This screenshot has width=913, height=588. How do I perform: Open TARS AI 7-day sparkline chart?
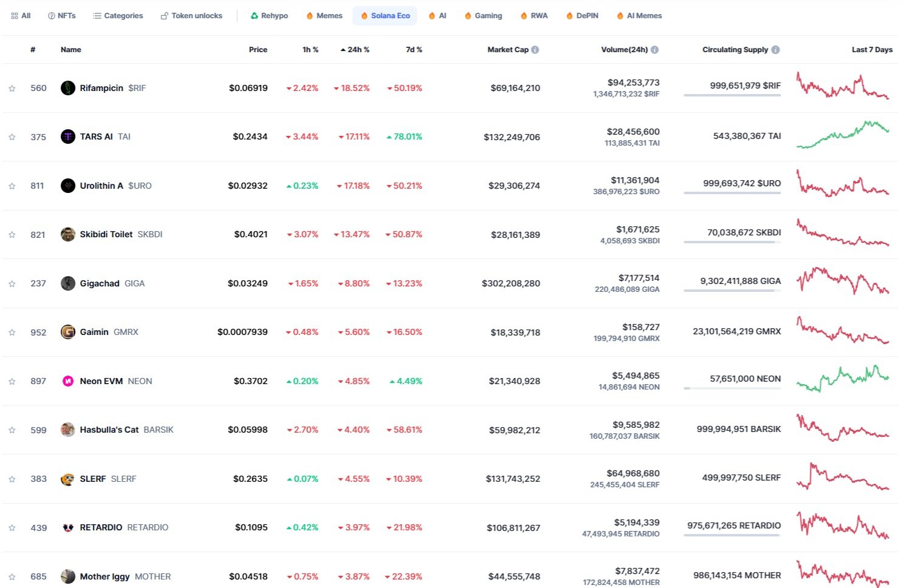pos(843,135)
